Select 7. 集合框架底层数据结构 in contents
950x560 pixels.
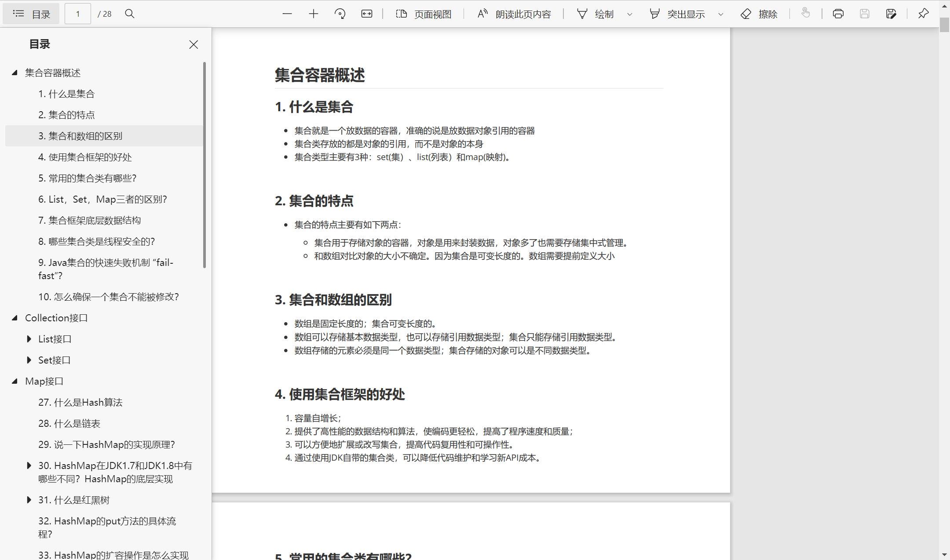pos(90,220)
